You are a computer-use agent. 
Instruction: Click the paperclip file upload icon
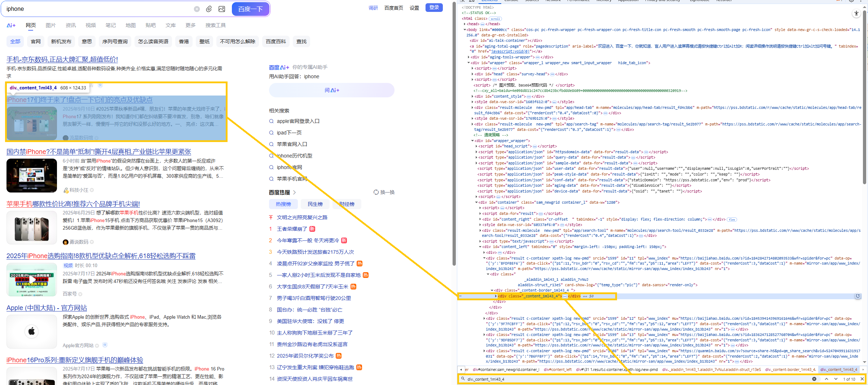[x=209, y=9]
